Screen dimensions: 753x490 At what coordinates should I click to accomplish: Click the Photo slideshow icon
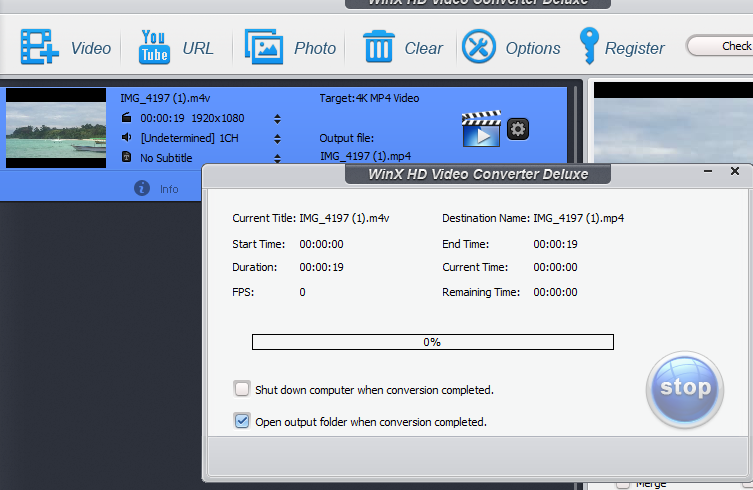coord(264,47)
